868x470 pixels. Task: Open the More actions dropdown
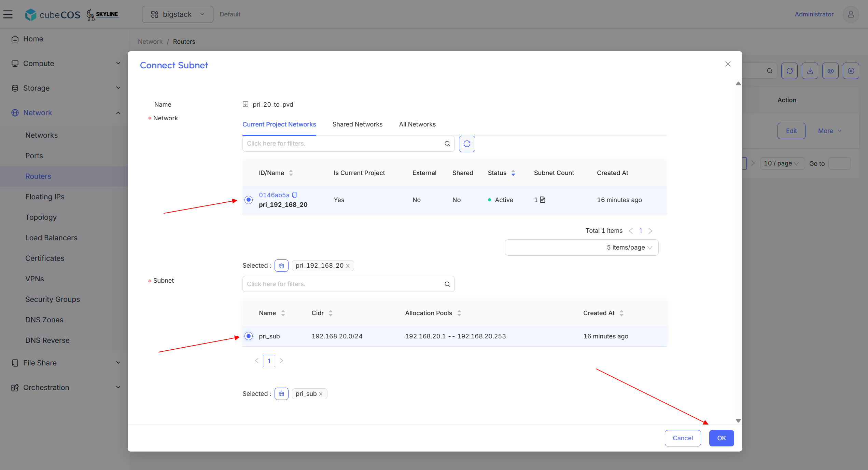tap(830, 131)
